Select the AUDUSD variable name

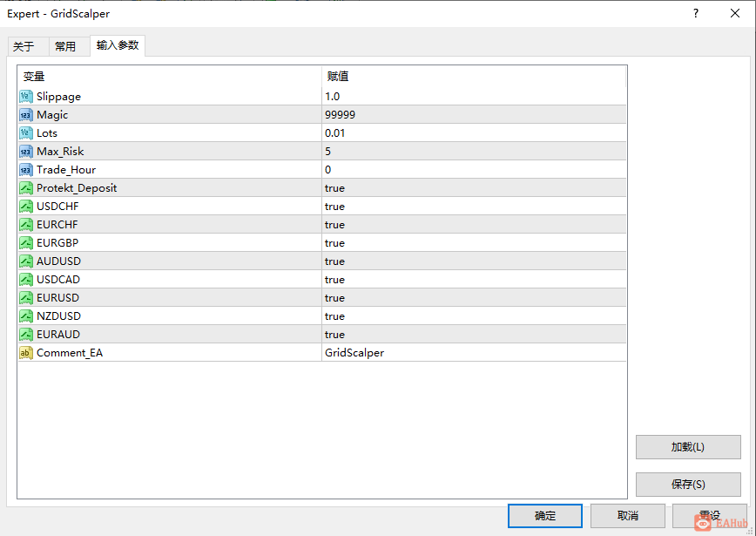click(x=59, y=261)
